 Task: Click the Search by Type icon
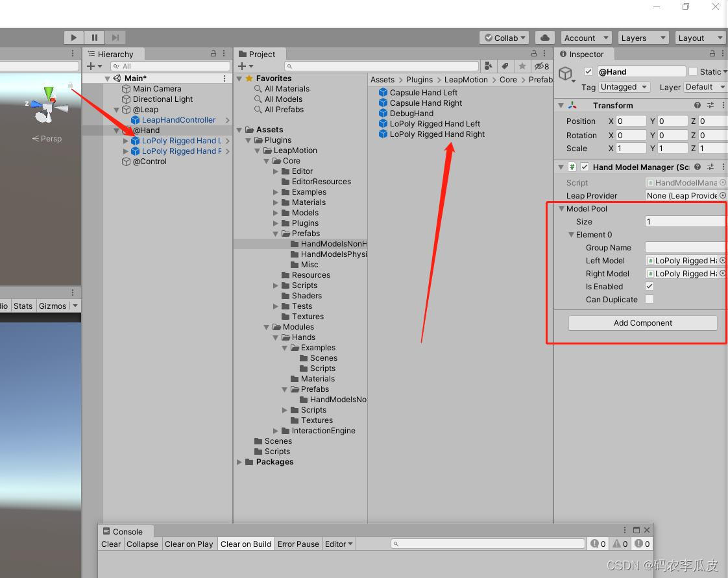coord(488,66)
